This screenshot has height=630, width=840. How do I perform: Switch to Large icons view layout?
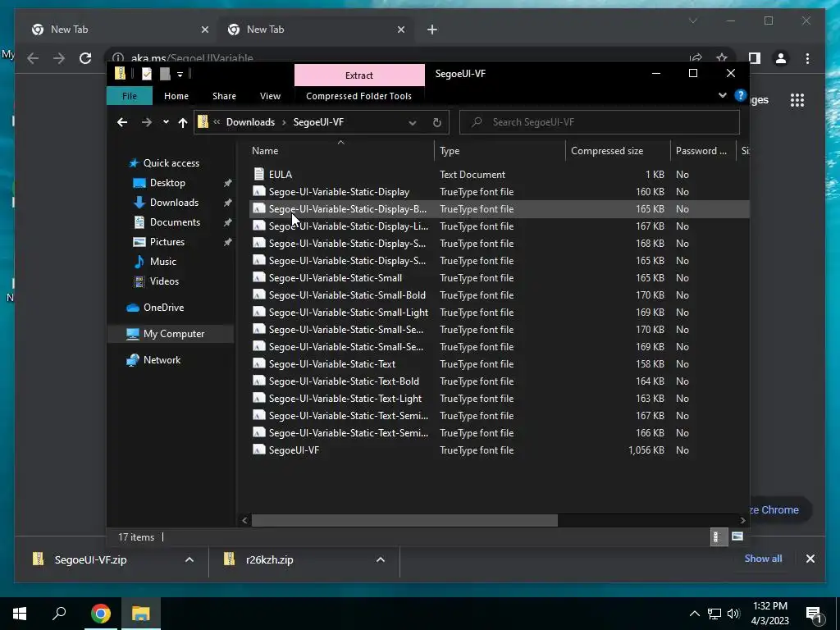click(737, 536)
